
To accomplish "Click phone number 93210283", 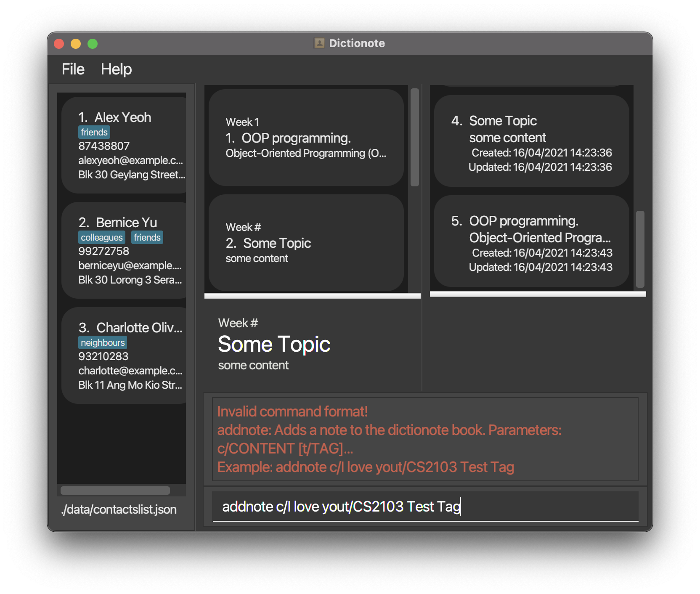I will (103, 356).
